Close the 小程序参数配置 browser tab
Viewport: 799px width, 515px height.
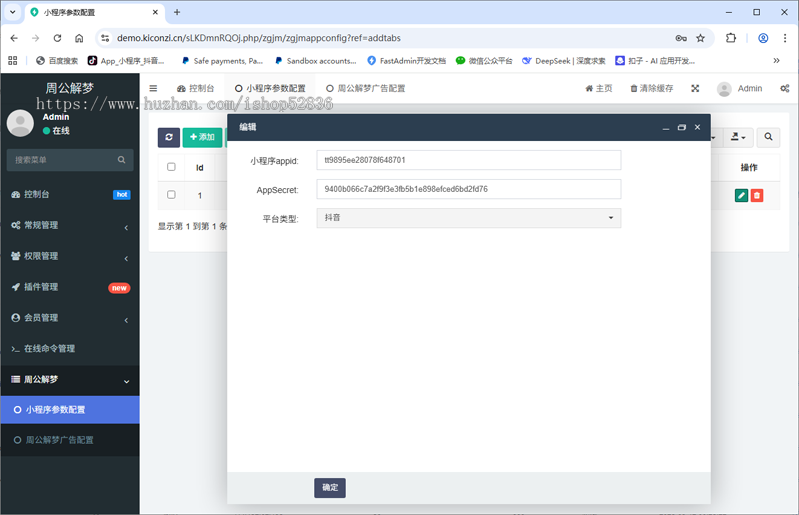pyautogui.click(x=155, y=12)
